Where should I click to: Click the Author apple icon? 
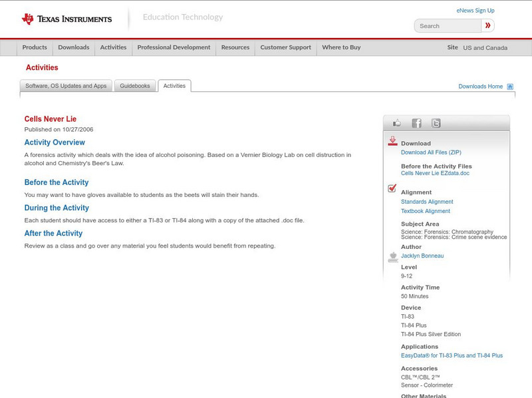[x=392, y=256]
